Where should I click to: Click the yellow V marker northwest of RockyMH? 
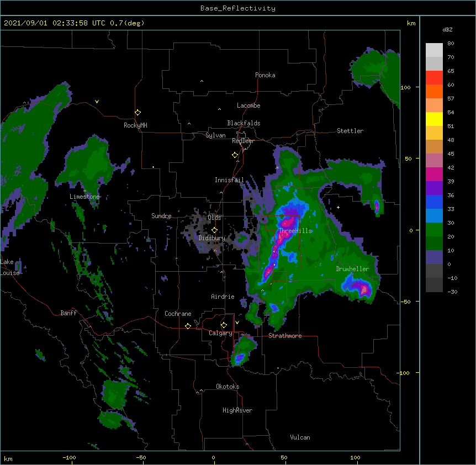pos(97,102)
